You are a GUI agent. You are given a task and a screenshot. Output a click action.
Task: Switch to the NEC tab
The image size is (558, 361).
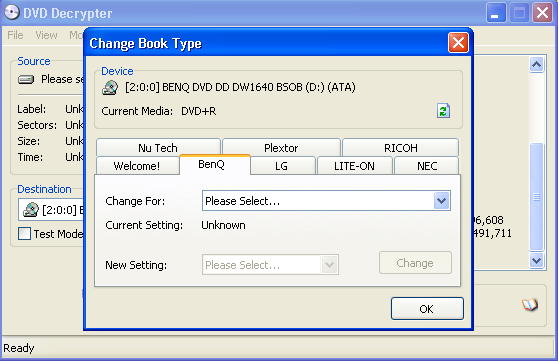[x=427, y=166]
